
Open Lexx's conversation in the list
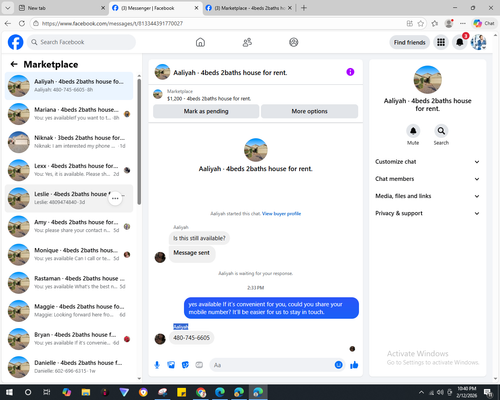(69, 170)
